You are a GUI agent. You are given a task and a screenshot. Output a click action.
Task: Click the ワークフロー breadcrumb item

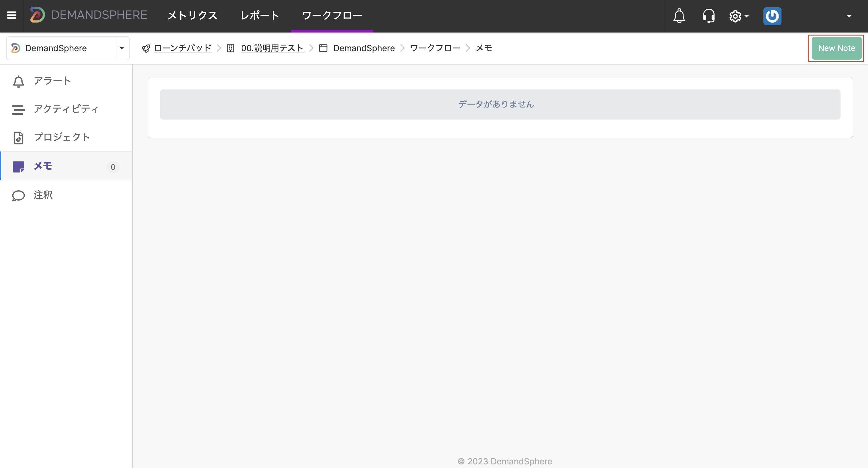(435, 48)
